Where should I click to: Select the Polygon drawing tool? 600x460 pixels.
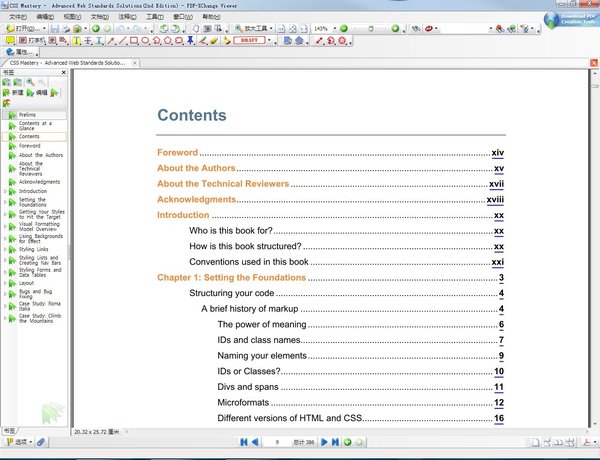(168, 40)
